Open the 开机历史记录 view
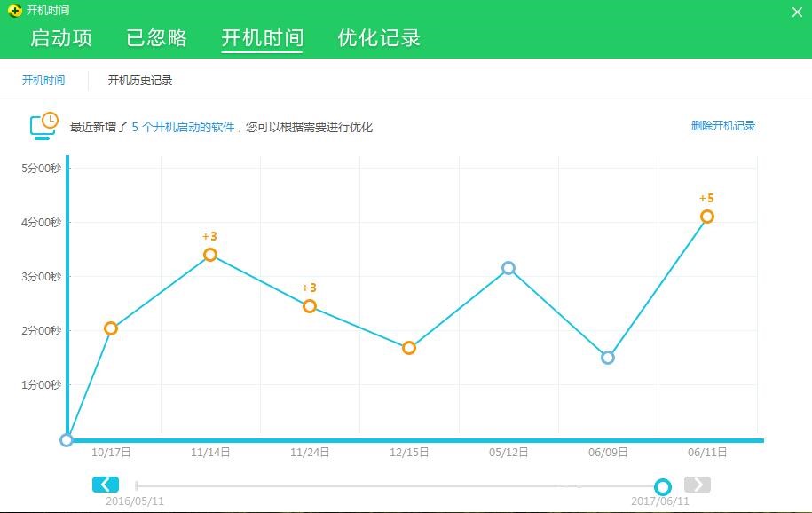The height and width of the screenshot is (513, 812). pos(138,80)
